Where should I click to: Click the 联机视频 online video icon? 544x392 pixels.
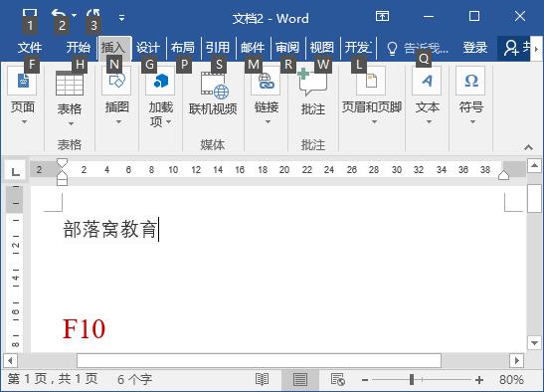point(215,86)
